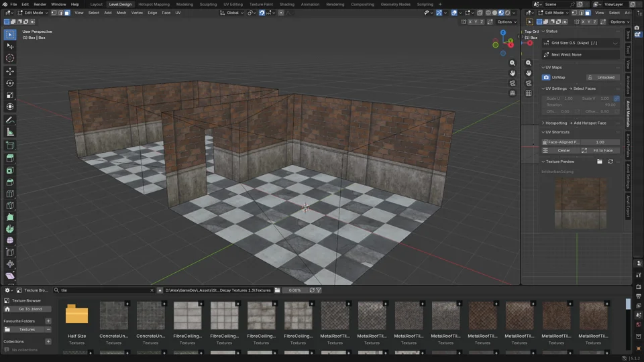The image size is (644, 362).
Task: Activate the Bevel tool
Action: 10,182
